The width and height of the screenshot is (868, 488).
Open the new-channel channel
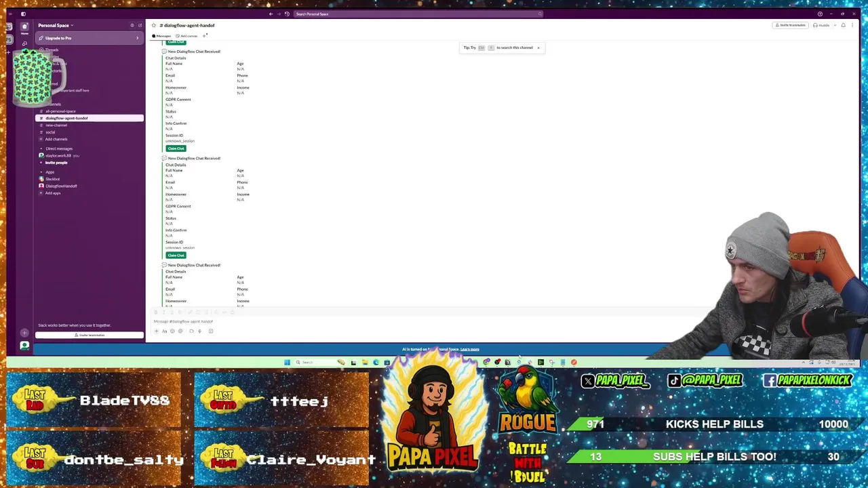pyautogui.click(x=90, y=125)
